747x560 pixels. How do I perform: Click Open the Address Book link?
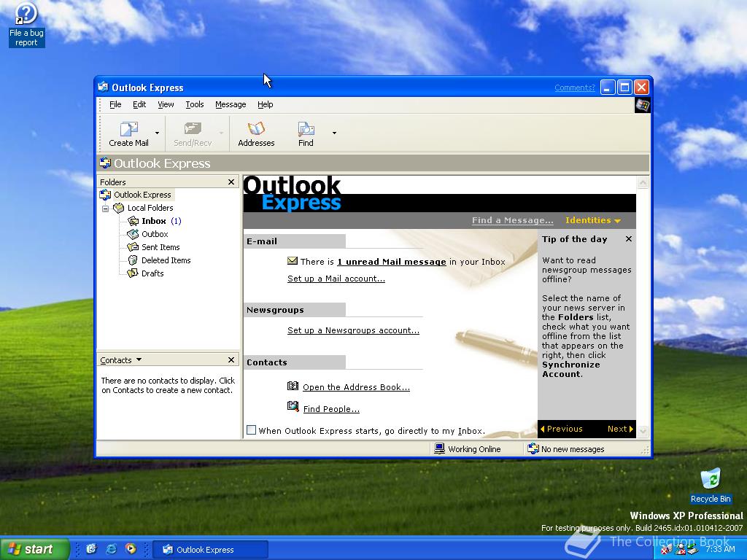coord(356,387)
